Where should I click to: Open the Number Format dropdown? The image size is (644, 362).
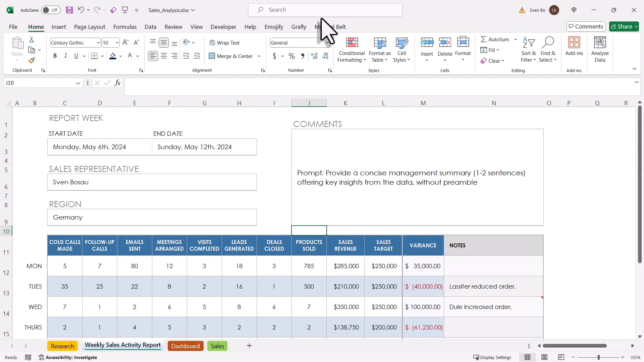point(327,43)
